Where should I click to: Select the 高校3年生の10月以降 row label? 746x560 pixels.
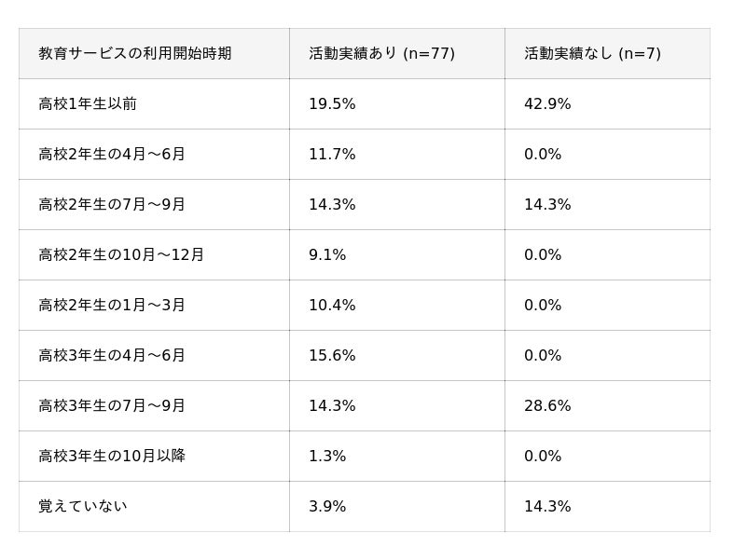112,457
